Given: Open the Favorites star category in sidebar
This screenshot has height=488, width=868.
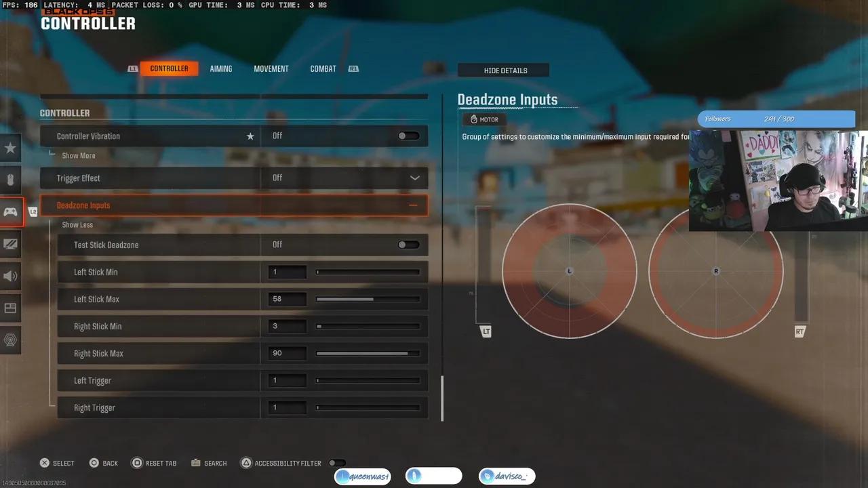Looking at the screenshot, I should [x=10, y=148].
